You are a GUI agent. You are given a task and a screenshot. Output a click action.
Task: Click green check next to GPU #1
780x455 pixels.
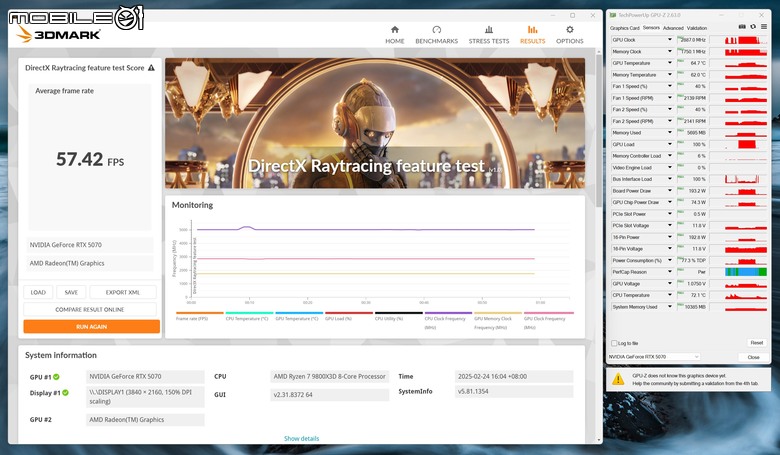click(57, 377)
